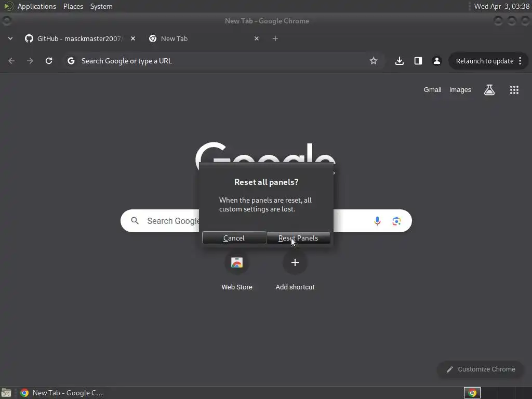This screenshot has width=532, height=399.
Task: Reload the page
Action: tap(49, 61)
